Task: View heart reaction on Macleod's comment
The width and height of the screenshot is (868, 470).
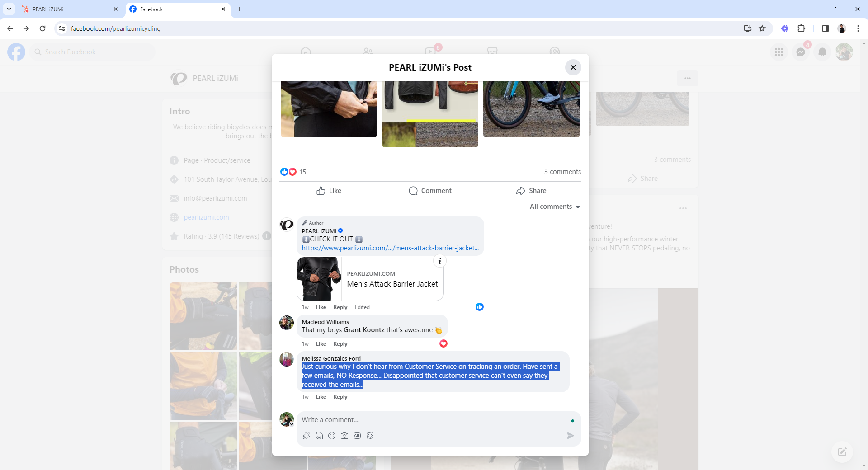Action: point(443,343)
